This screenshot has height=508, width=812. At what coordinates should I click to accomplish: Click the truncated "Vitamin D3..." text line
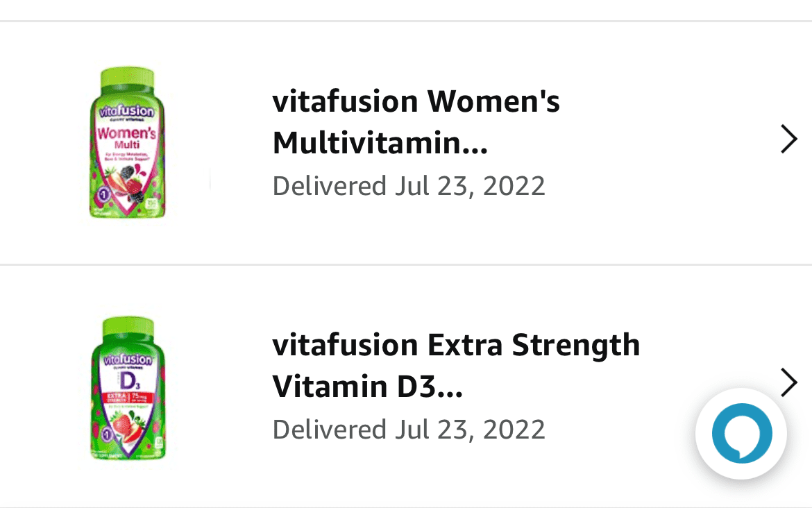click(x=367, y=387)
